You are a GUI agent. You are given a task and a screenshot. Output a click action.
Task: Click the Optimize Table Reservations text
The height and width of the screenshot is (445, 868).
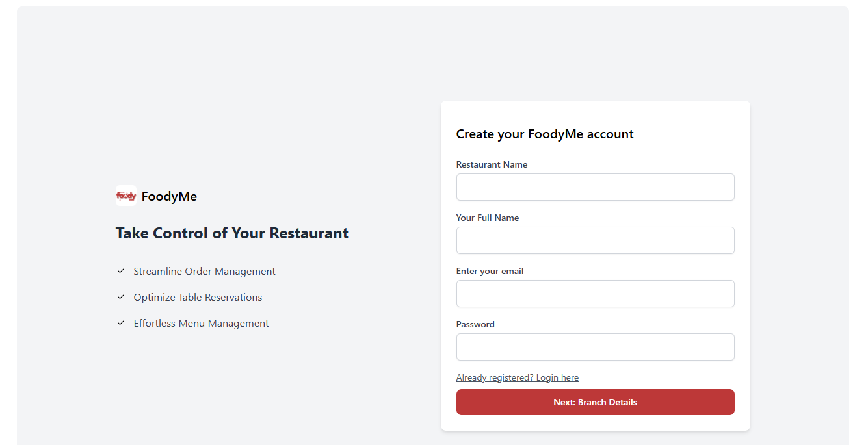click(198, 298)
